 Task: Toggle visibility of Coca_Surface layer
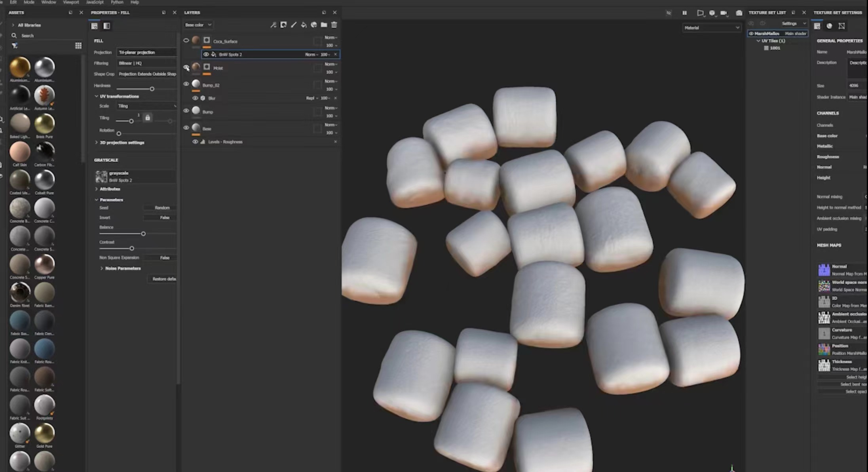[186, 40]
